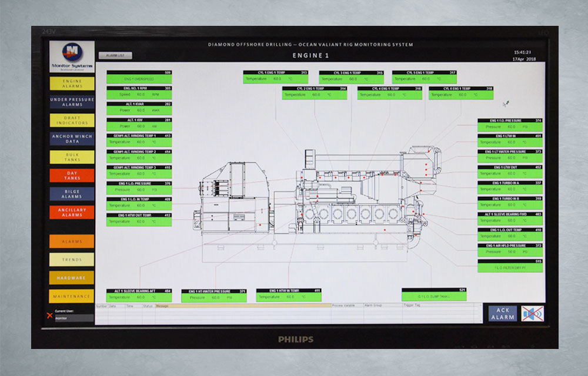
Task: Select the Message column header
Action: (162, 306)
